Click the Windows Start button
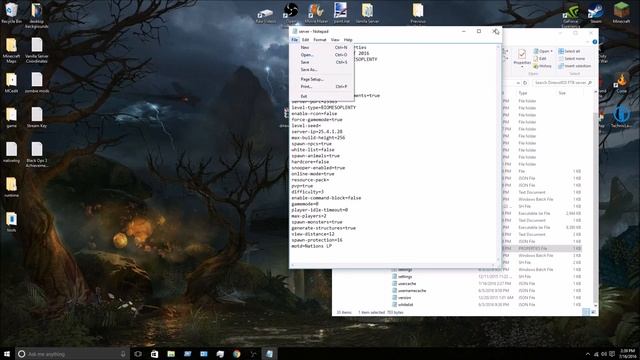 click(7, 354)
